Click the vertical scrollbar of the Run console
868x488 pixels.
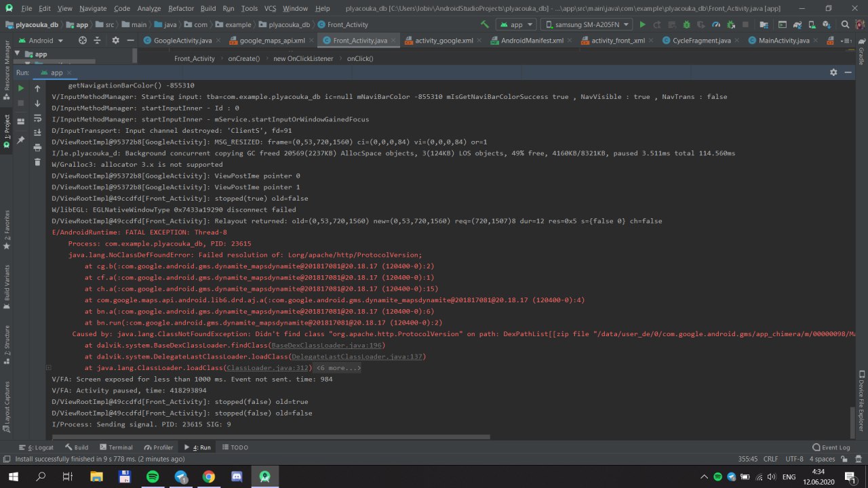[x=852, y=422]
